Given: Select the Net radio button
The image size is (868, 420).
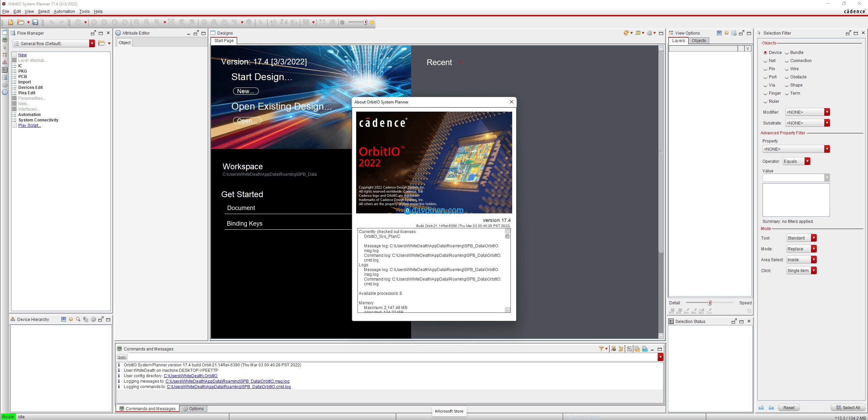Looking at the screenshot, I should click(765, 61).
